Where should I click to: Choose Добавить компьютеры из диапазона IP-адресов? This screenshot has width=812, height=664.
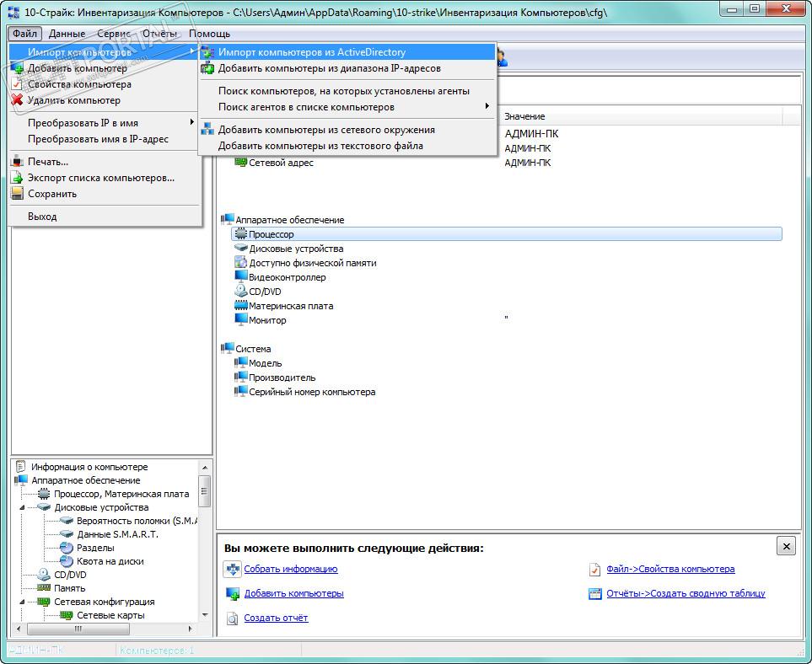(347, 68)
